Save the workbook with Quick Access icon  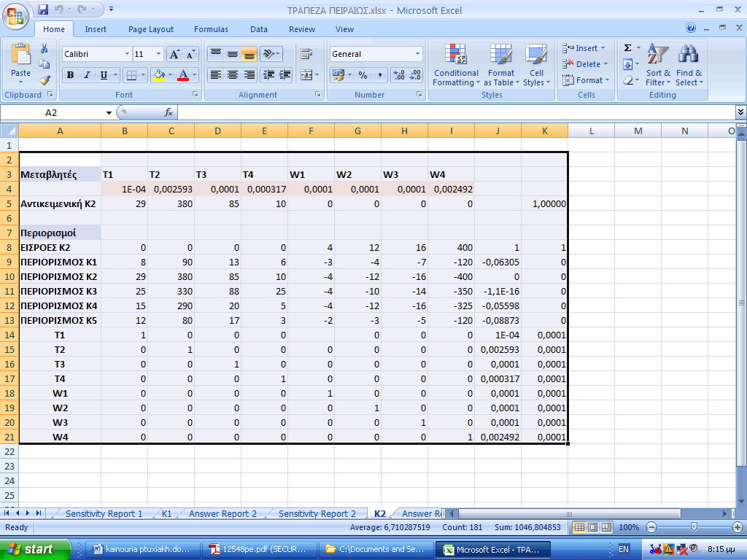point(43,9)
